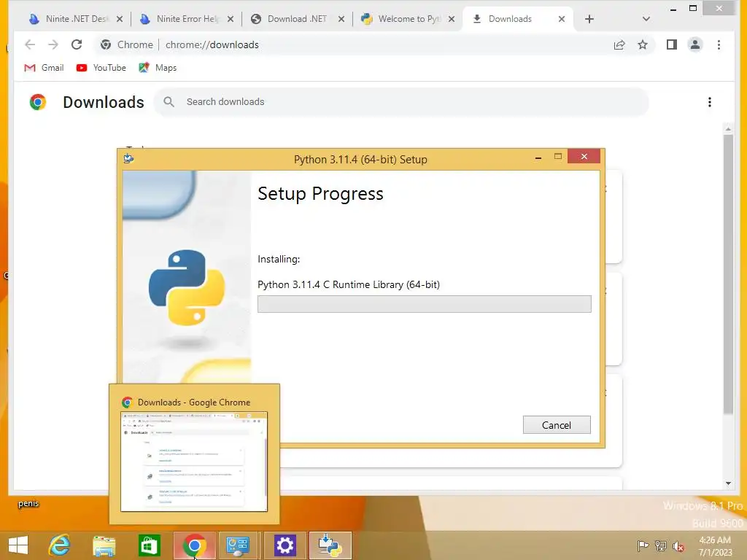Close the Welcome to Python tab
Screen dimensions: 747x560
[x=452, y=19]
